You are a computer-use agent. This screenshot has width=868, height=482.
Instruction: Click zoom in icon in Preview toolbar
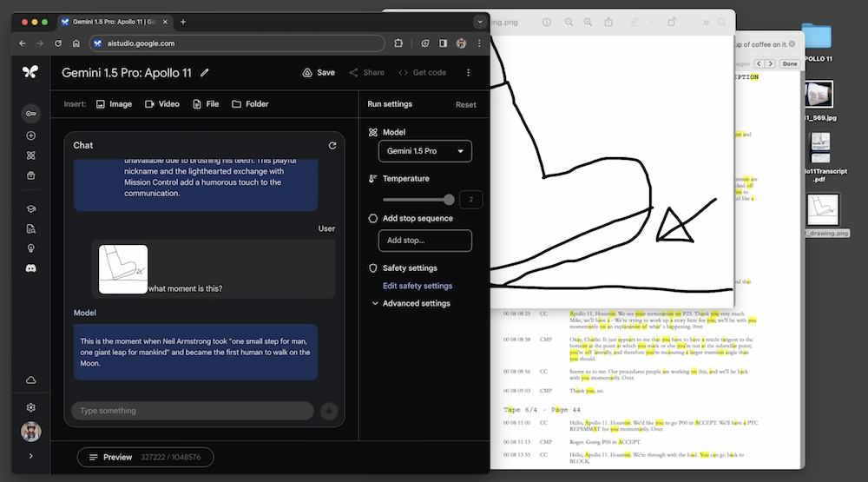[x=589, y=22]
